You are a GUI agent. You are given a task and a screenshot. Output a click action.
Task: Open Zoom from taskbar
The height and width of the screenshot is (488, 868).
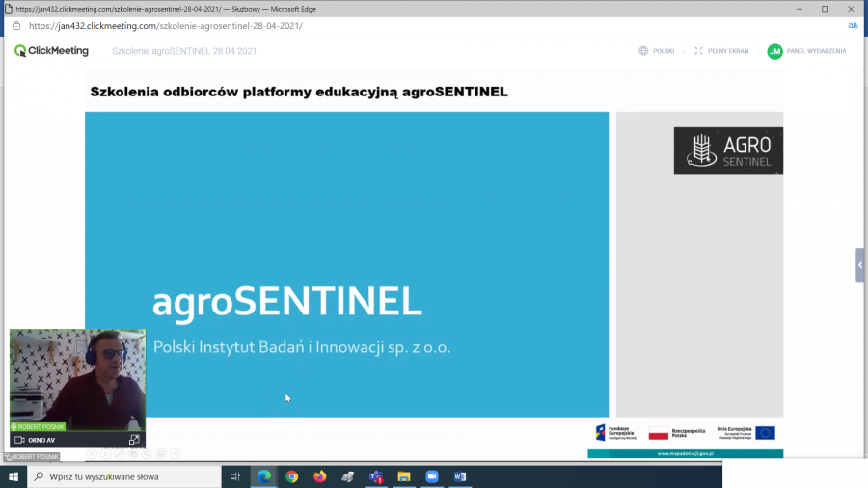tap(432, 476)
